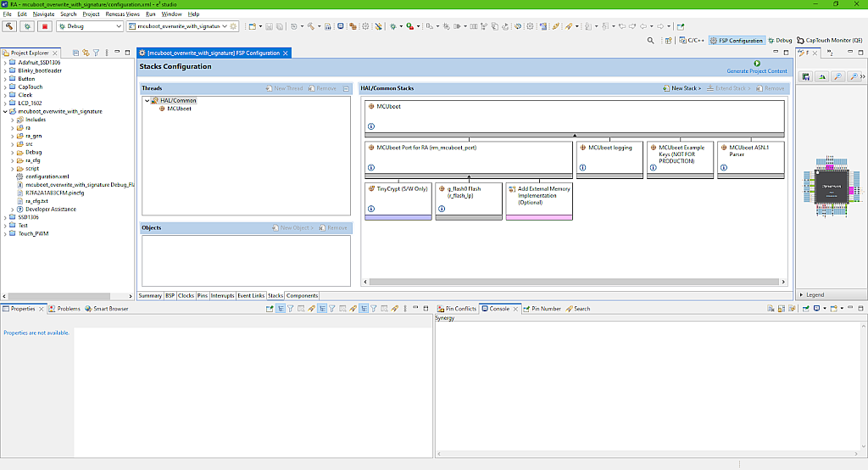Click info icon on MCUboot ASN.1 Parser

pos(724,167)
